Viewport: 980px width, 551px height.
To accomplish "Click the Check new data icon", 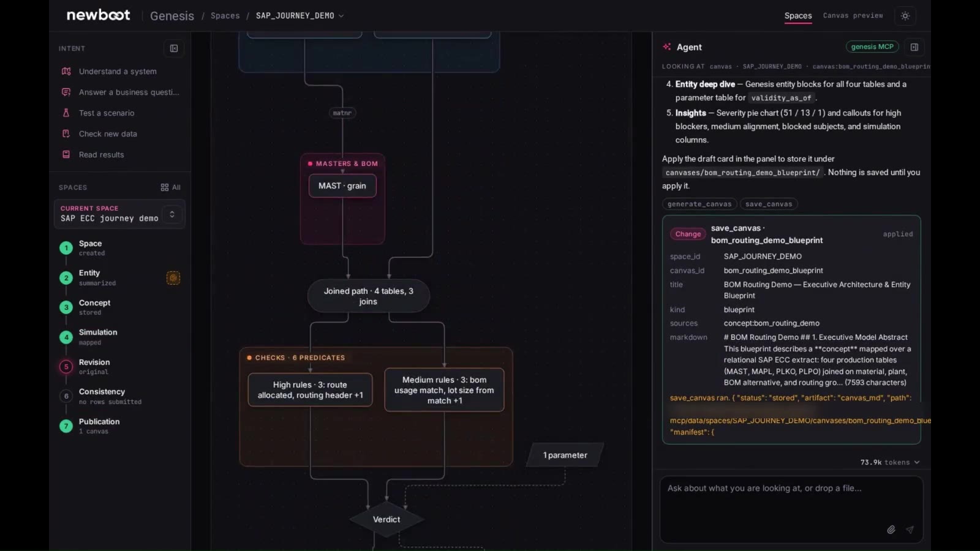I will [66, 134].
